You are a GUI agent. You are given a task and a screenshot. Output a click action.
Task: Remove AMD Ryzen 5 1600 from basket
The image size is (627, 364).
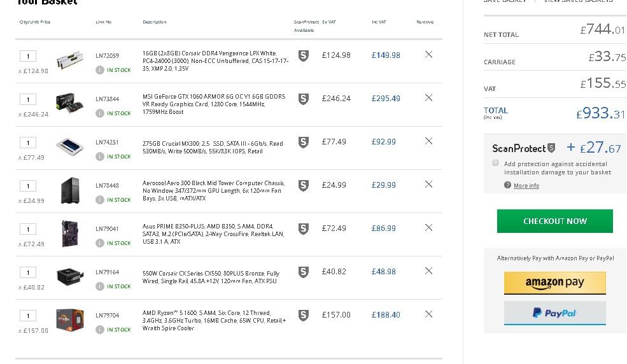(x=428, y=314)
